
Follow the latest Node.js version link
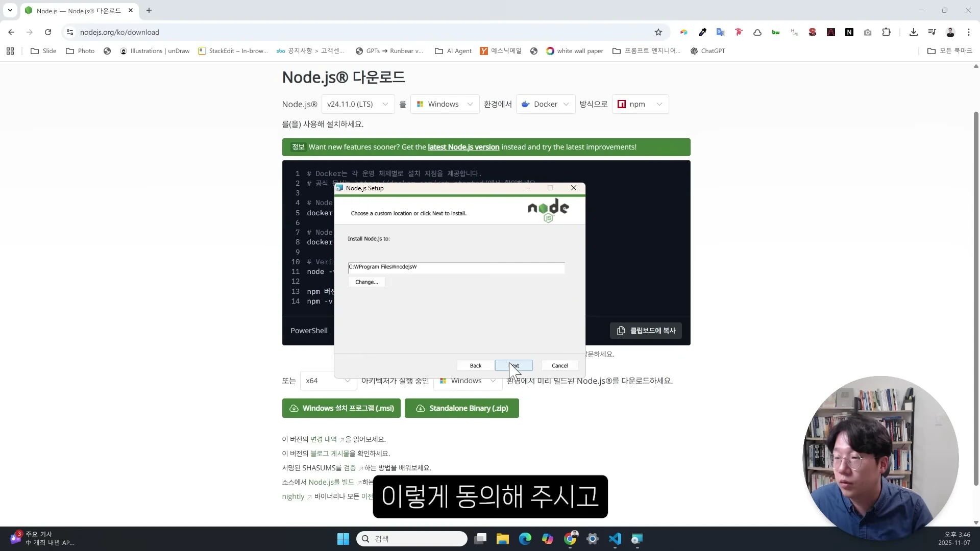[x=463, y=147]
